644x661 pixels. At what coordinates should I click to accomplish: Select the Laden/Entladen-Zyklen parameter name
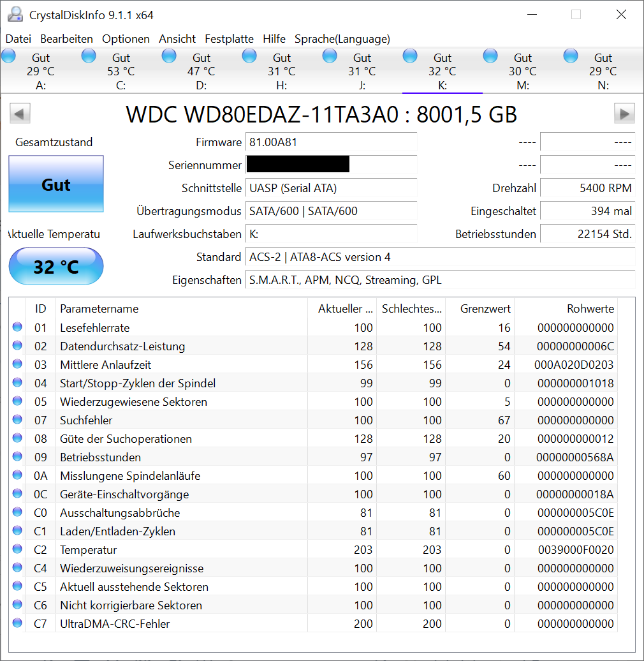pos(117,531)
